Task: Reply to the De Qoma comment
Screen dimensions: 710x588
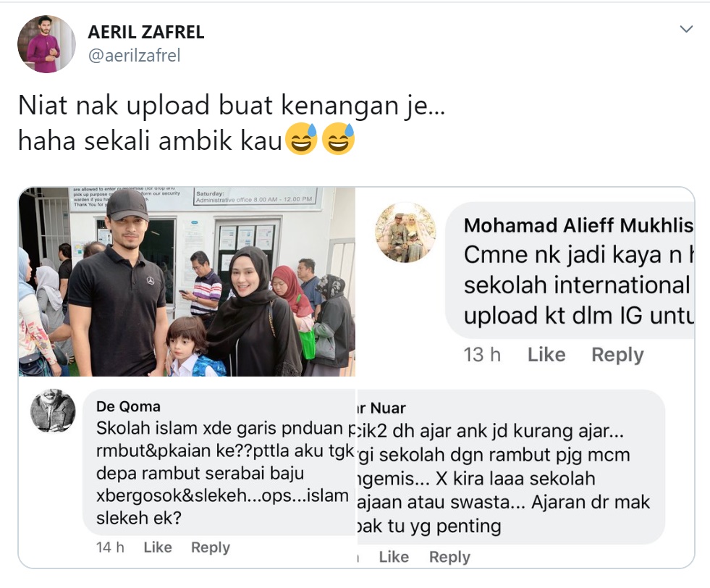Action: (x=211, y=547)
